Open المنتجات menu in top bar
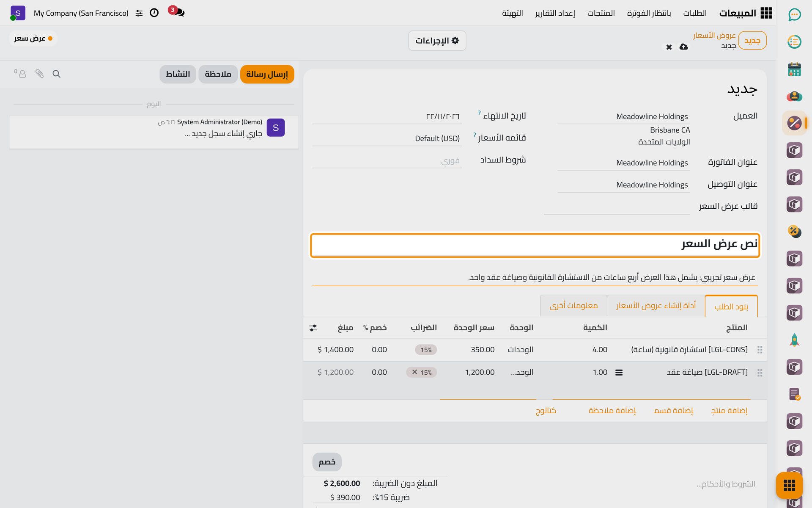This screenshot has width=812, height=508. coord(601,13)
